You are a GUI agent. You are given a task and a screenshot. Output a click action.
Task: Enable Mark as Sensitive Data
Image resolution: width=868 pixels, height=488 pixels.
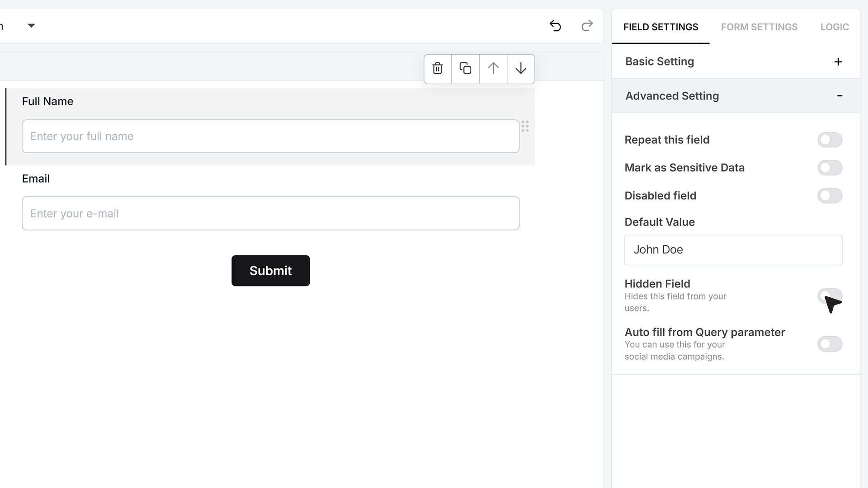(x=830, y=168)
